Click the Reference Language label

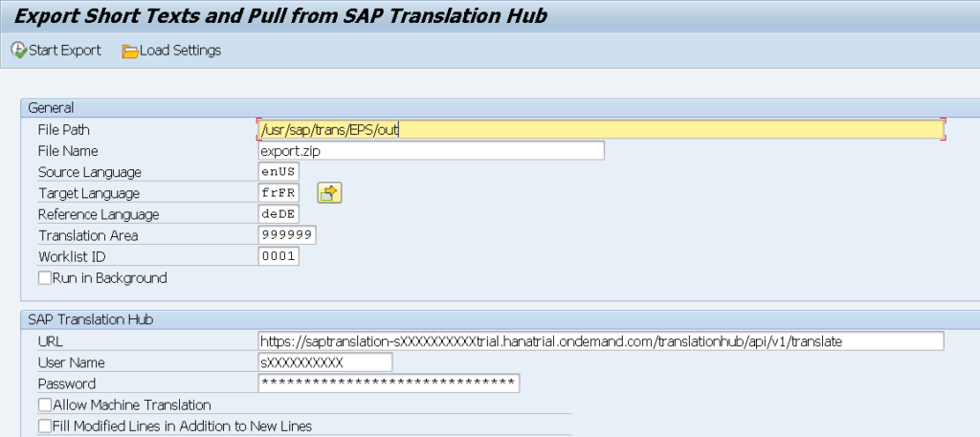coord(99,215)
